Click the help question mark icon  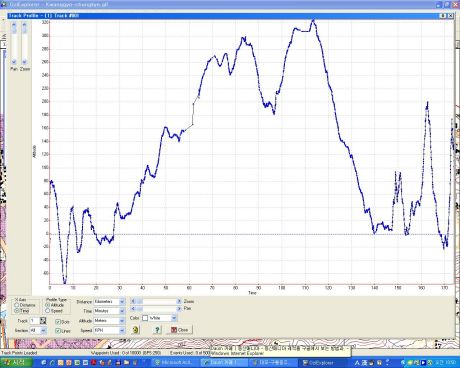click(x=157, y=330)
